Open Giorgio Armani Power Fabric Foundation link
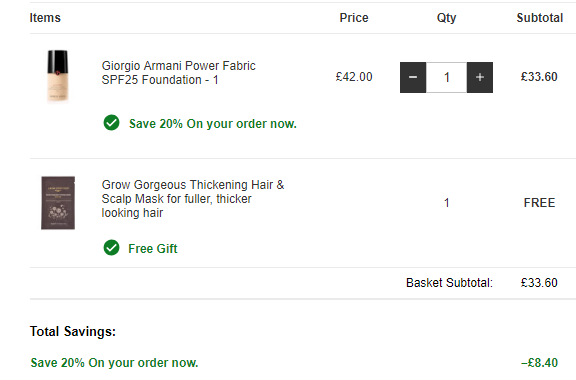Image resolution: width=576 pixels, height=380 pixels. click(179, 73)
